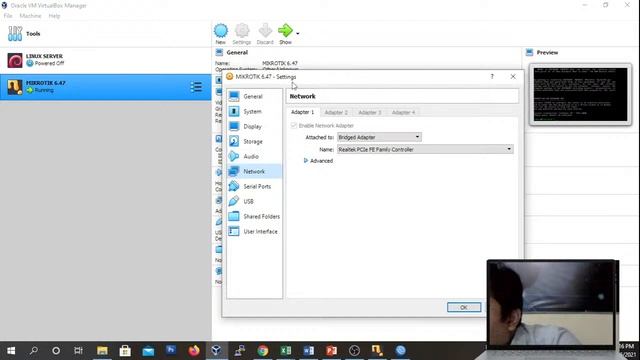Screen dimensions: 640x360
Task: Toggle the Enable Network Adapter checkbox
Action: point(293,125)
